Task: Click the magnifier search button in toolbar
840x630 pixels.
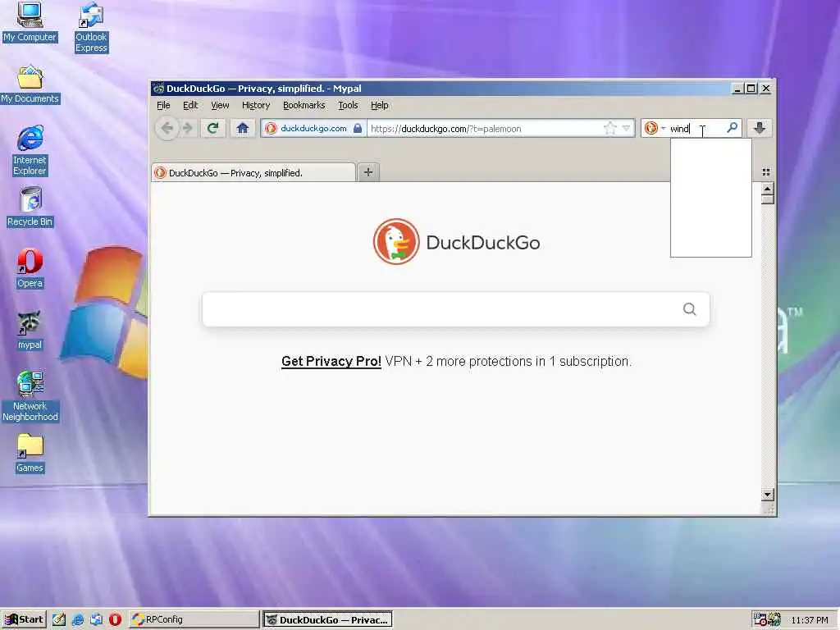Action: 732,127
